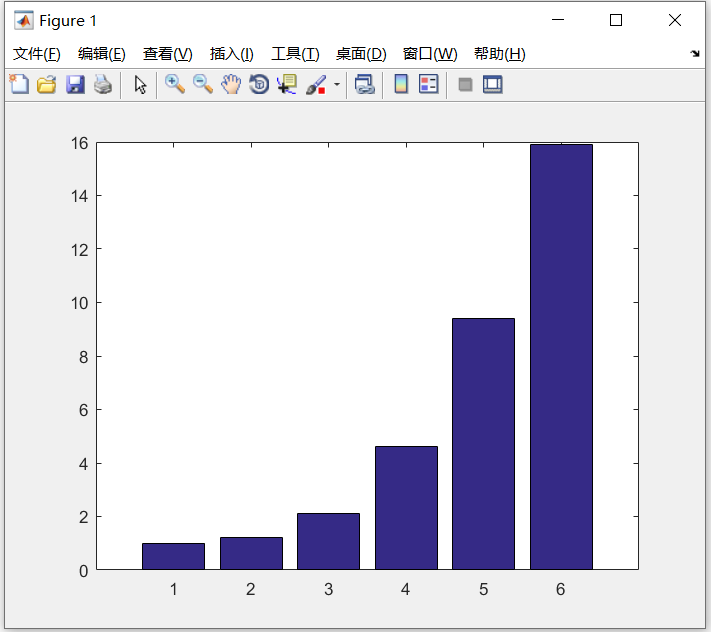
Task: Click the MATLAB logo in the title bar
Action: 24,20
